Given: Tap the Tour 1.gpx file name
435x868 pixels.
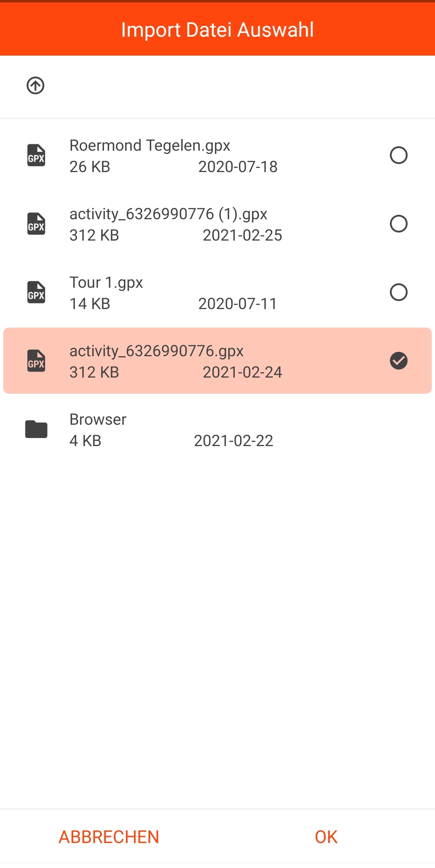Looking at the screenshot, I should (106, 282).
